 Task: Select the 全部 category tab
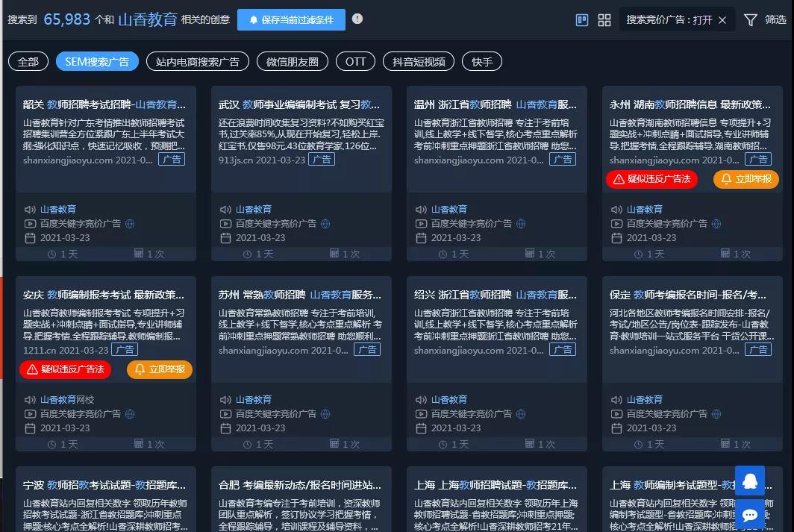click(28, 61)
